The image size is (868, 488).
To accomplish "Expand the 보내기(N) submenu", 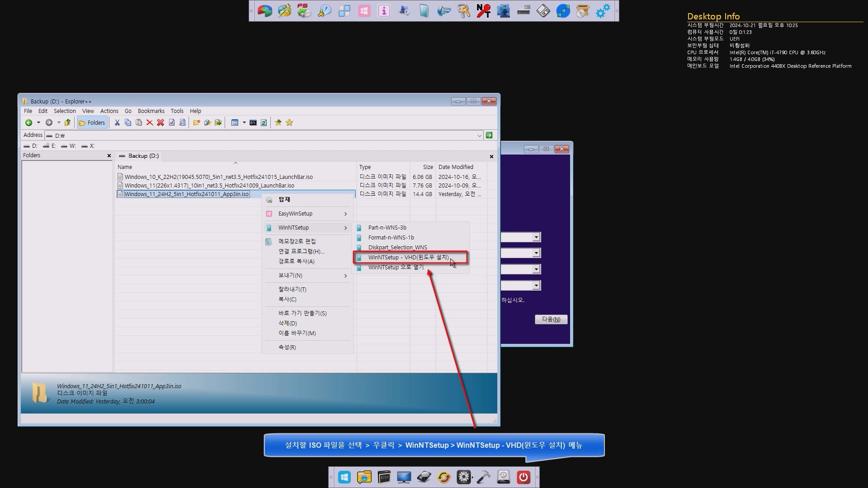I will 307,276.
